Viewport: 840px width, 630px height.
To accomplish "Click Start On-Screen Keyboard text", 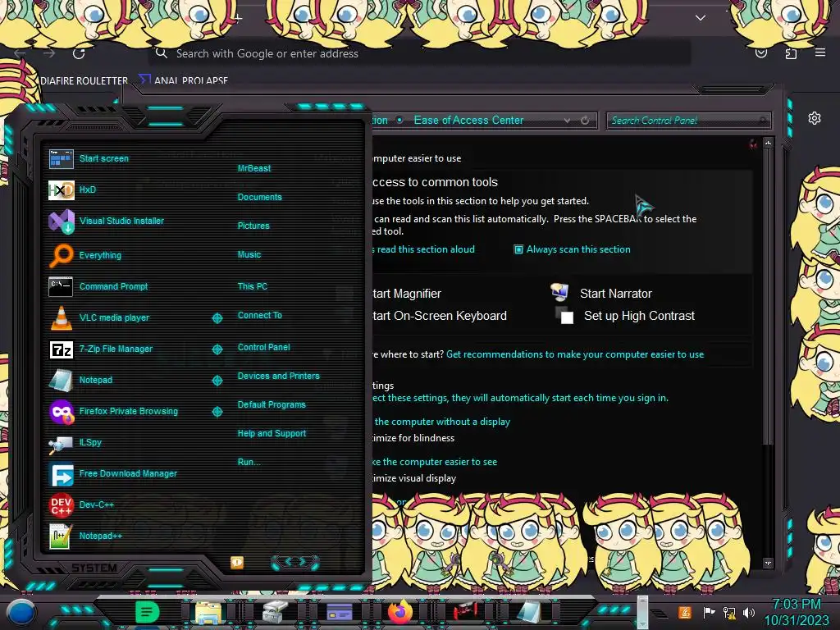I will click(440, 316).
